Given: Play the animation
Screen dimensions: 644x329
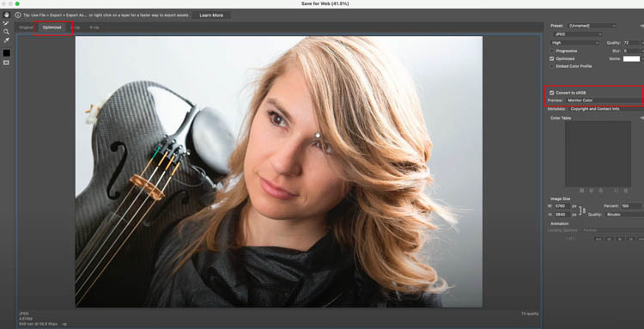Looking at the screenshot, I should [620, 239].
